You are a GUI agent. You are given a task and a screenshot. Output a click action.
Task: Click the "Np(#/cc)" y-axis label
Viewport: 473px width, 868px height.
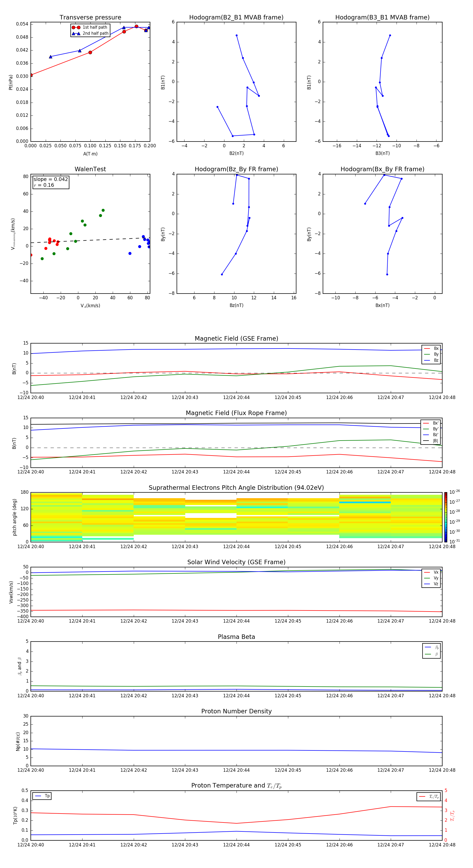18,741
